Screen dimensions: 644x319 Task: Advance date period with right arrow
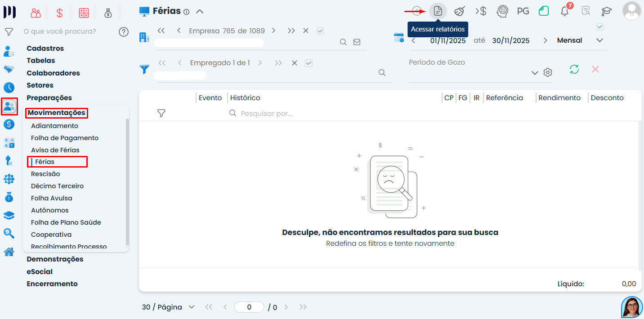click(545, 40)
